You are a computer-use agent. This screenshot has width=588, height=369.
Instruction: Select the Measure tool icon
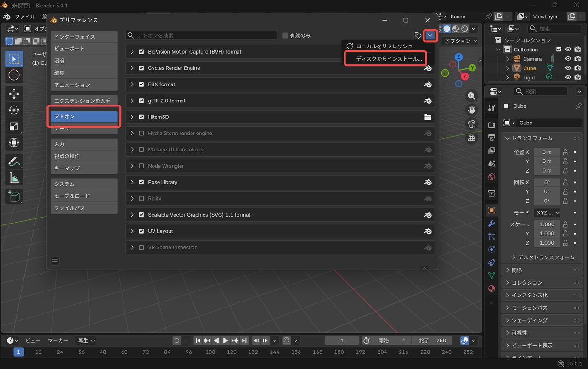point(14,178)
